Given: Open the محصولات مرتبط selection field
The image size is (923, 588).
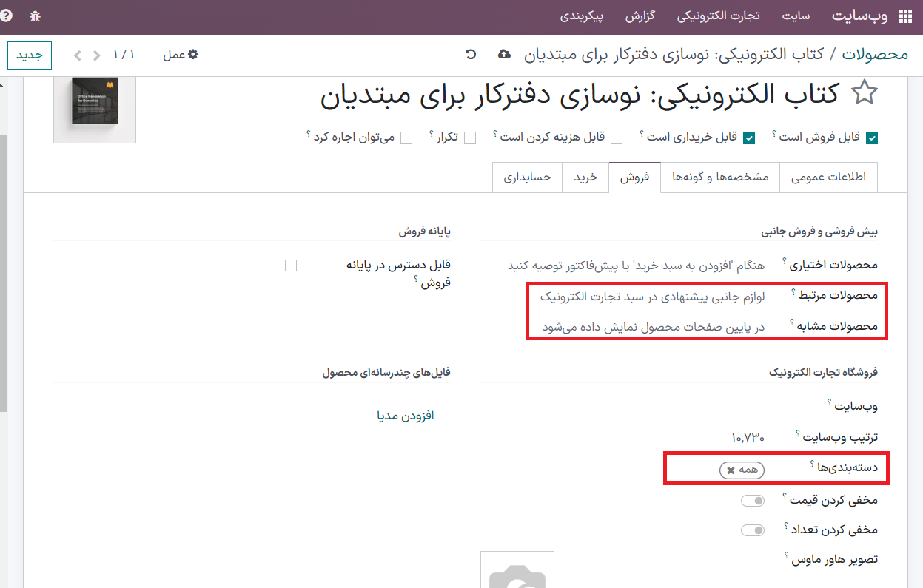Looking at the screenshot, I should pos(651,296).
